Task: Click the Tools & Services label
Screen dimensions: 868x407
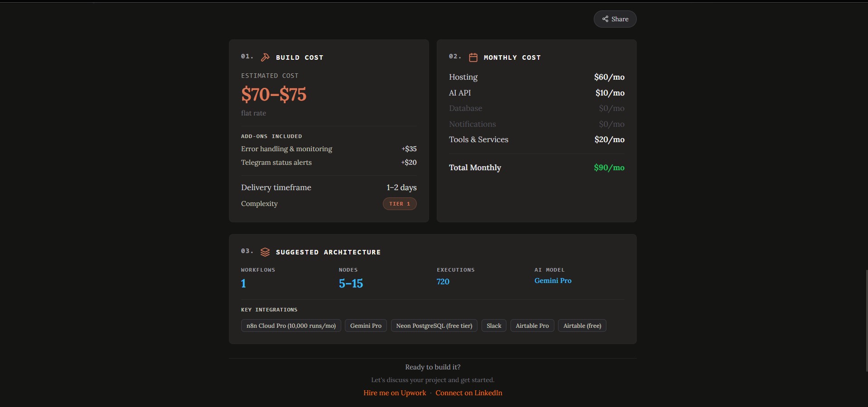Action: pyautogui.click(x=478, y=139)
